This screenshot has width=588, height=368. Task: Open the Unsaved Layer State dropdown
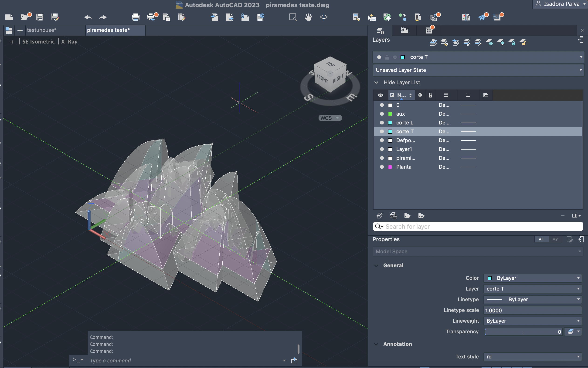tap(581, 70)
